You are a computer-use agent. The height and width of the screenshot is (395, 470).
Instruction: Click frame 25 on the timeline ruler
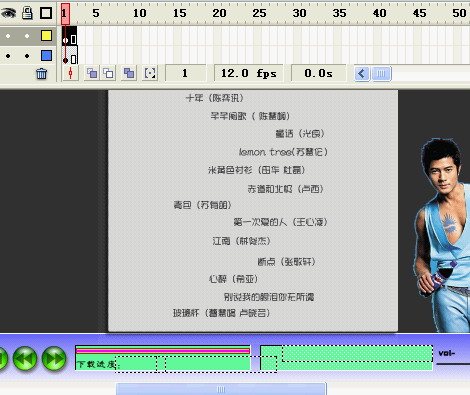(x=259, y=13)
